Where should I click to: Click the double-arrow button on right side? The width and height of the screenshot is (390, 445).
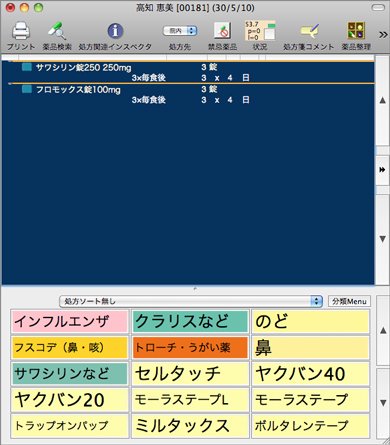point(383,170)
